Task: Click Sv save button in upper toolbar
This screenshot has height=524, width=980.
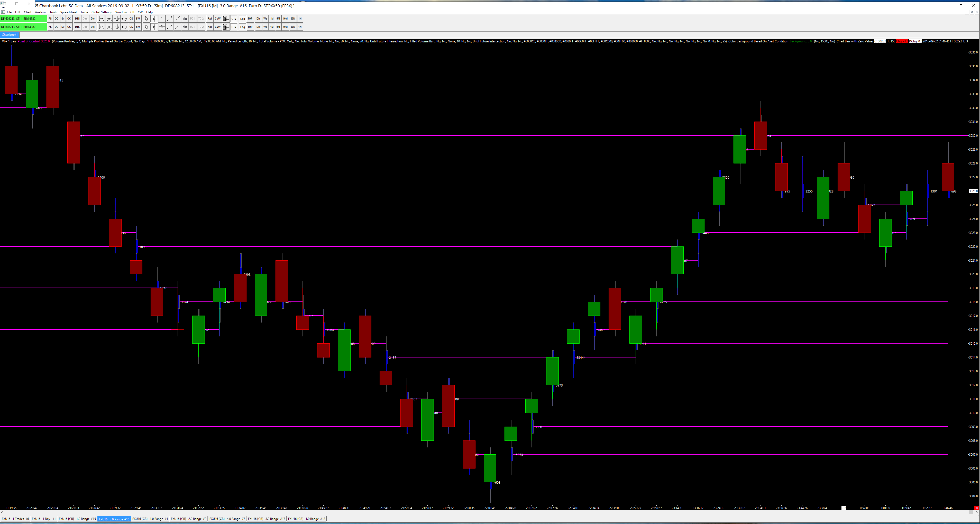Action: [63, 19]
